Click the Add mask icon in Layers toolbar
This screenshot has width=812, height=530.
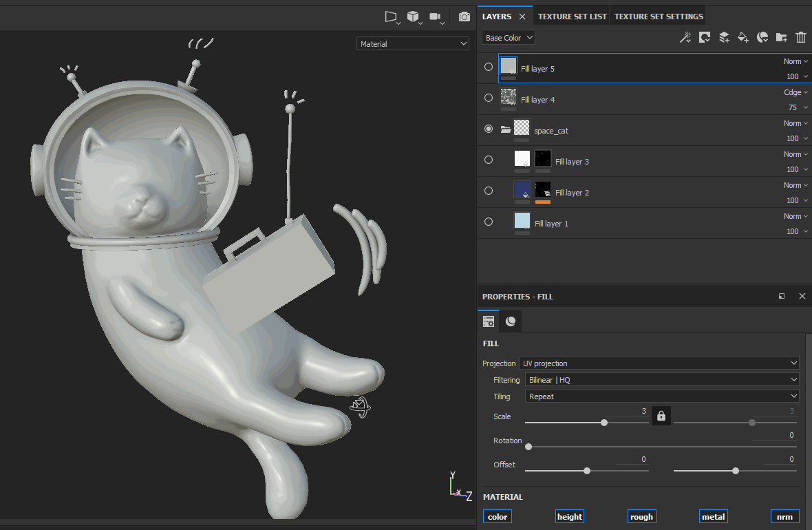[x=705, y=38]
